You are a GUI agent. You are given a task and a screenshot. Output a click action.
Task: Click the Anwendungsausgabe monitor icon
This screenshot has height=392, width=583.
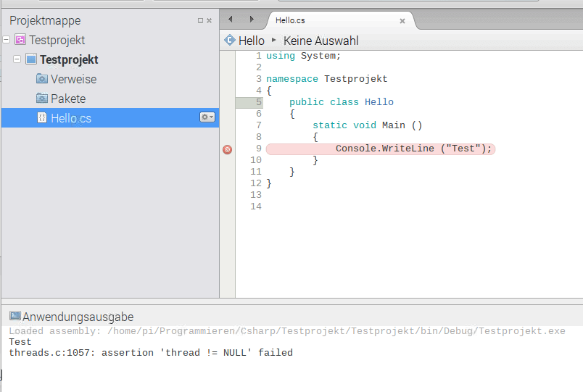pyautogui.click(x=15, y=316)
